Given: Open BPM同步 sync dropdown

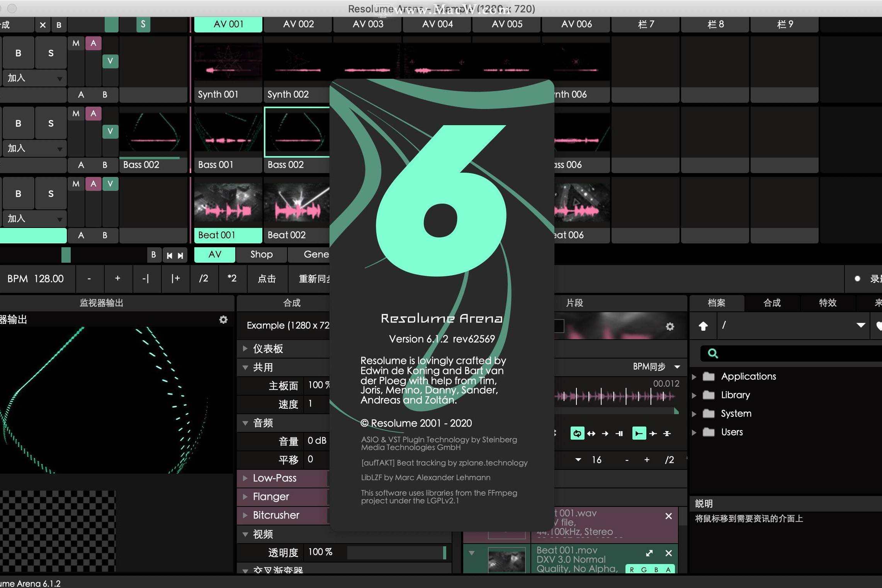Looking at the screenshot, I should pos(656,367).
